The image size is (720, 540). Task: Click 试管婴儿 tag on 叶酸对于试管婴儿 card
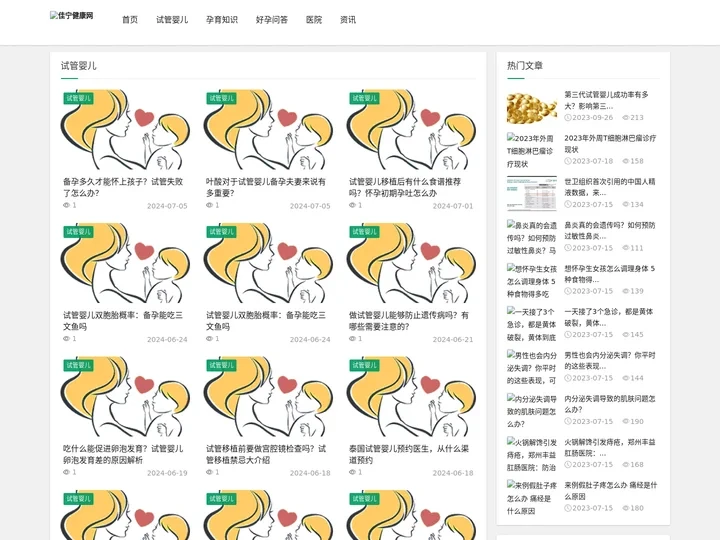click(x=221, y=98)
